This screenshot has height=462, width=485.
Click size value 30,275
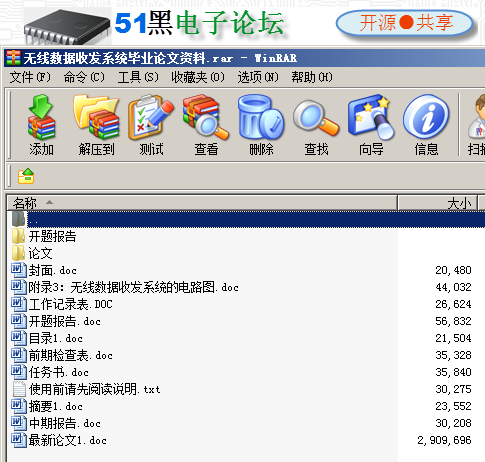453,389
